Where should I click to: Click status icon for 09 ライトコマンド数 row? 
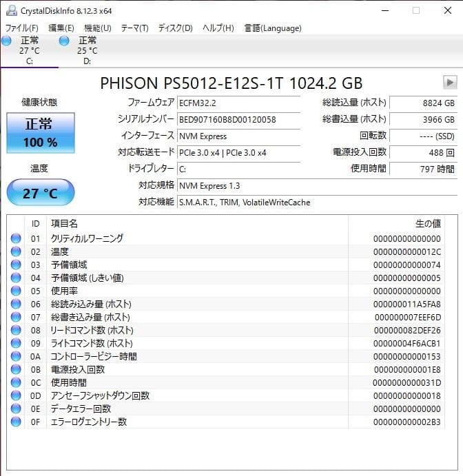tap(16, 343)
